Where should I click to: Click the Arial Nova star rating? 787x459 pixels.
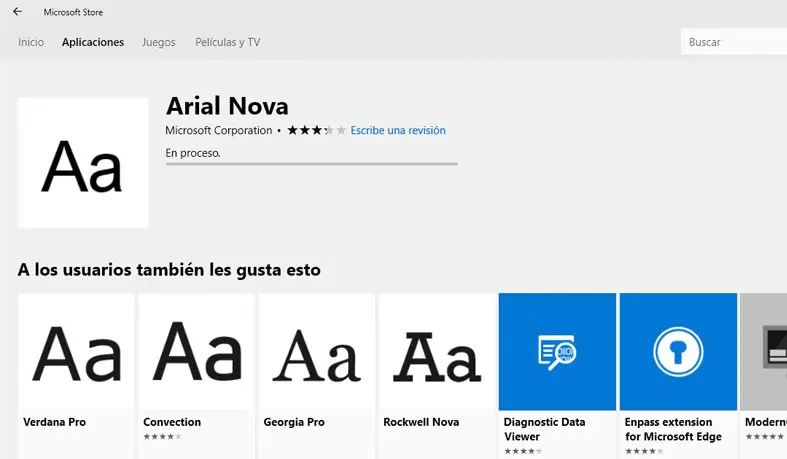[316, 130]
